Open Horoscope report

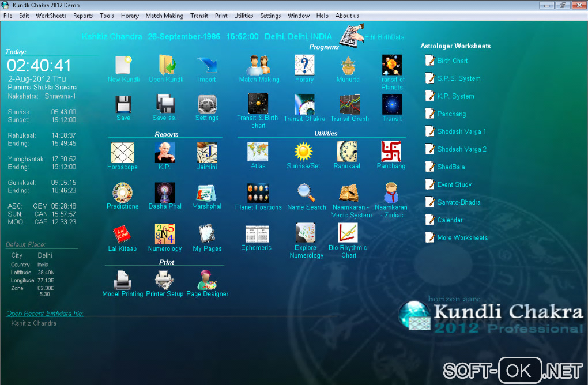123,153
